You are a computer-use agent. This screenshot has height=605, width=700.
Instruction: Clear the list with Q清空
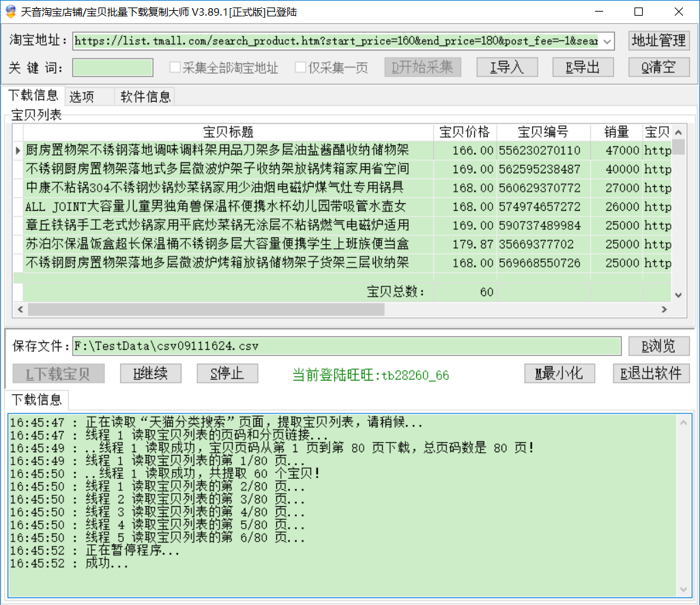658,67
